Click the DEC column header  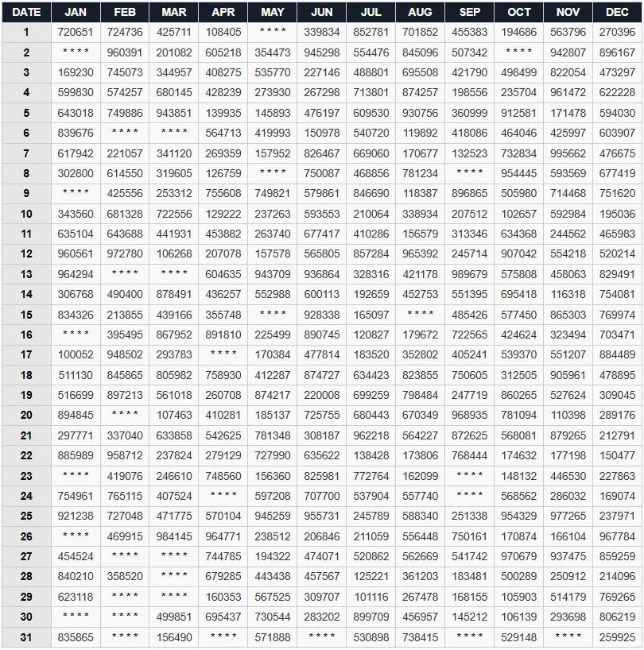click(x=617, y=12)
